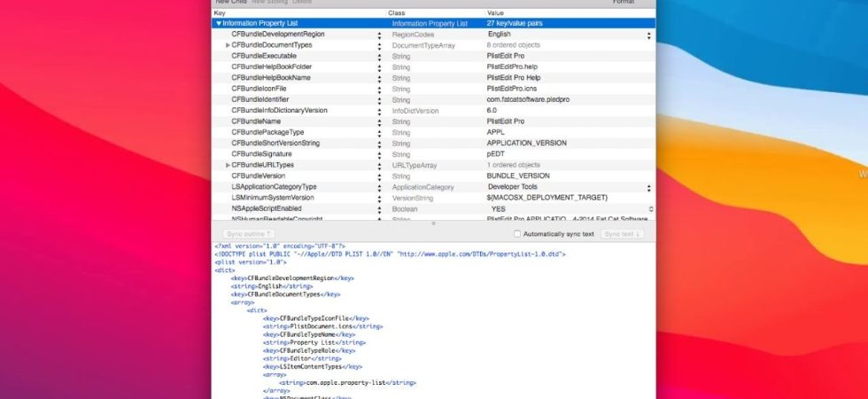The height and width of the screenshot is (399, 868).
Task: Open key popup arrows beside CFBundleIdentifier
Action: [x=379, y=99]
